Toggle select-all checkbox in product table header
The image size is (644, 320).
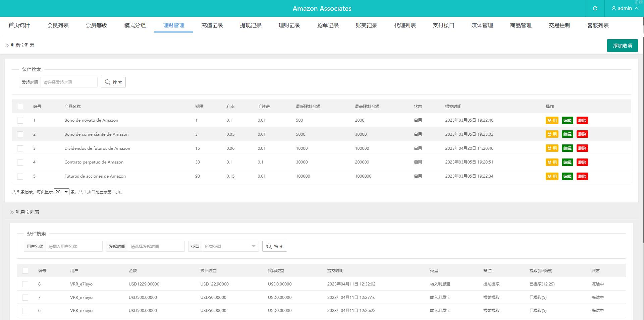[20, 107]
